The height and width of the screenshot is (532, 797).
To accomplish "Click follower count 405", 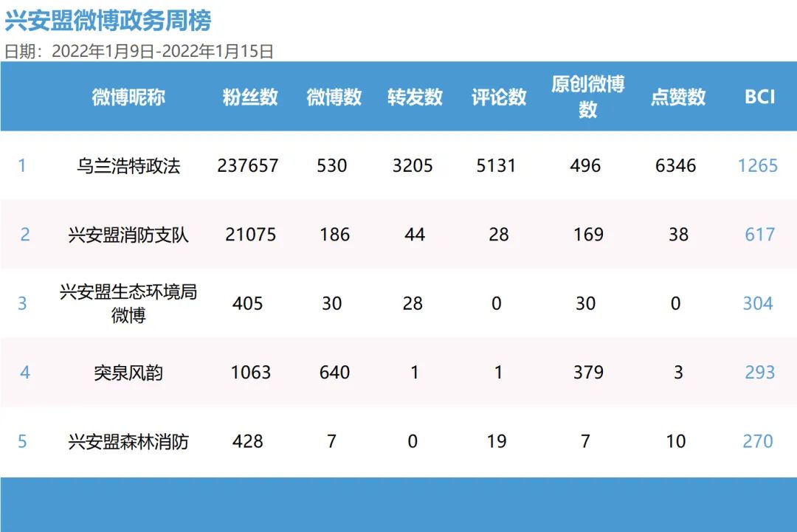I will [247, 303].
